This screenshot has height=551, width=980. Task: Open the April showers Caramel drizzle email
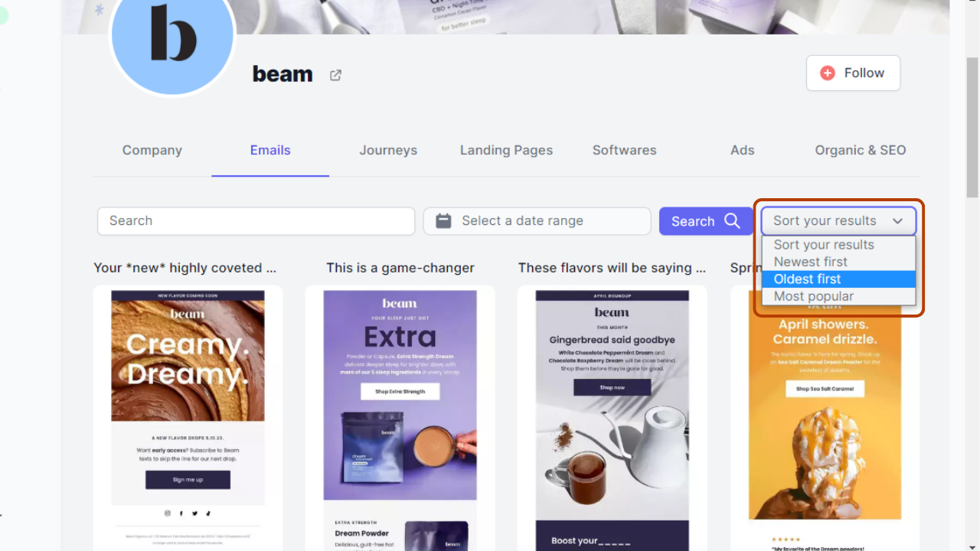click(x=825, y=419)
